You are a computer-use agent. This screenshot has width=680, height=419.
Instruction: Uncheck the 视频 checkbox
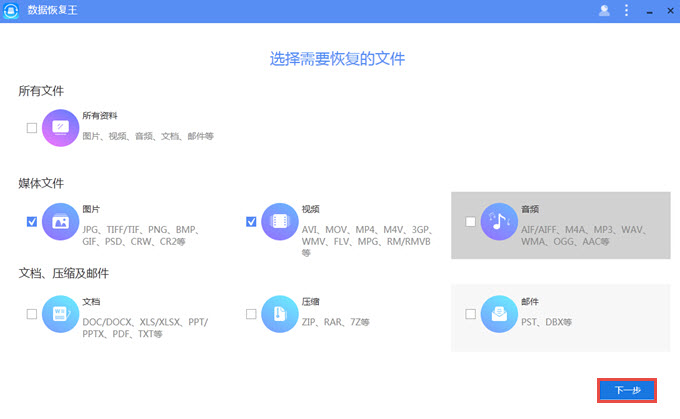tap(251, 221)
